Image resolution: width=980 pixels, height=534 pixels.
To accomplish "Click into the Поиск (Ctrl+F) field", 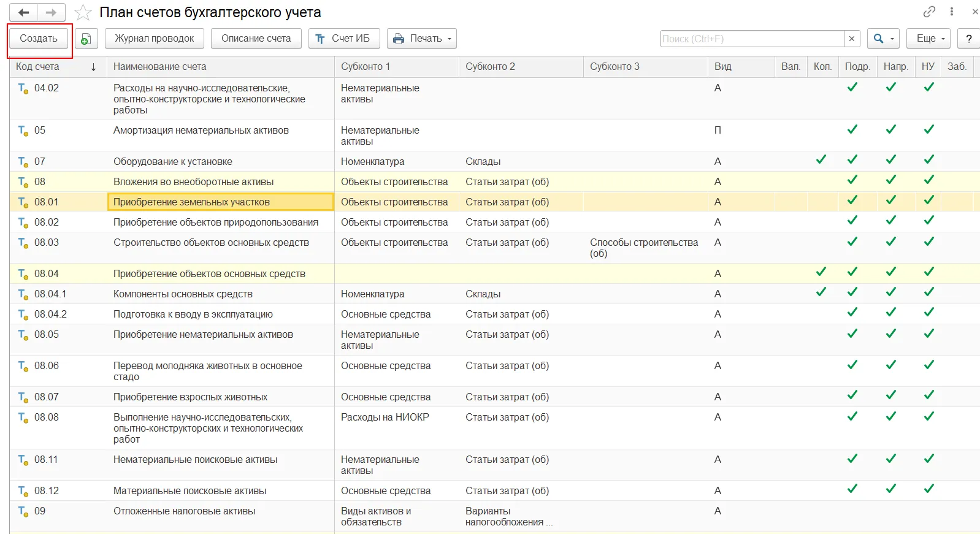I will pyautogui.click(x=752, y=39).
